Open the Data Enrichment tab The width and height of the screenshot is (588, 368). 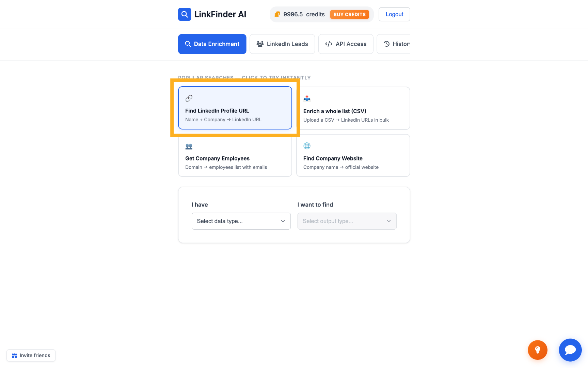click(x=212, y=44)
